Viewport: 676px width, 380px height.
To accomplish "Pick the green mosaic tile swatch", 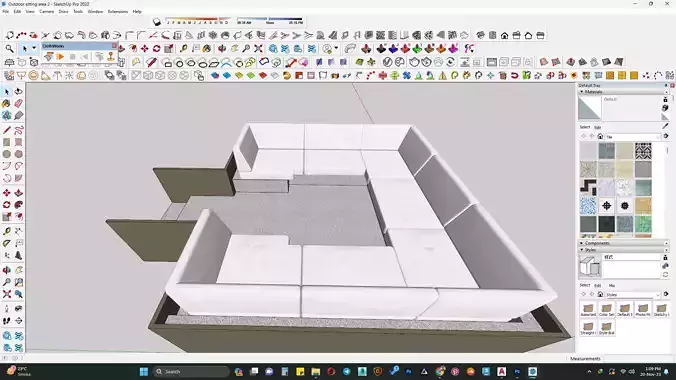I will tap(643, 224).
